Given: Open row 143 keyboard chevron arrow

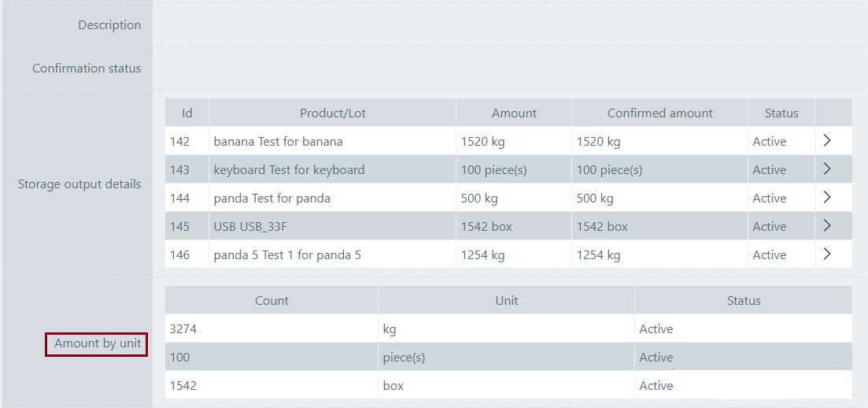Looking at the screenshot, I should click(827, 169).
